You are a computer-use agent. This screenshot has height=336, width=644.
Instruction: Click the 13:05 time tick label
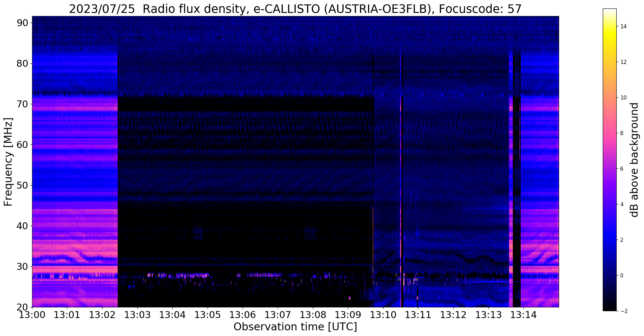pos(208,315)
